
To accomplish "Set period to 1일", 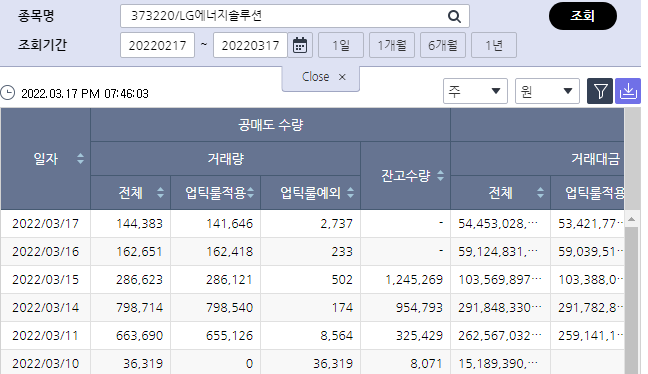I will tap(341, 45).
